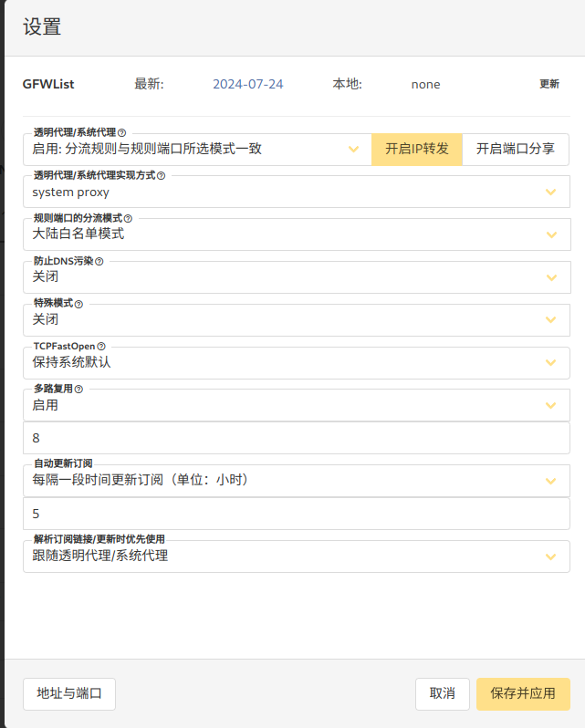
Task: Toggle the 开启端口分享 option
Action: pos(515,149)
